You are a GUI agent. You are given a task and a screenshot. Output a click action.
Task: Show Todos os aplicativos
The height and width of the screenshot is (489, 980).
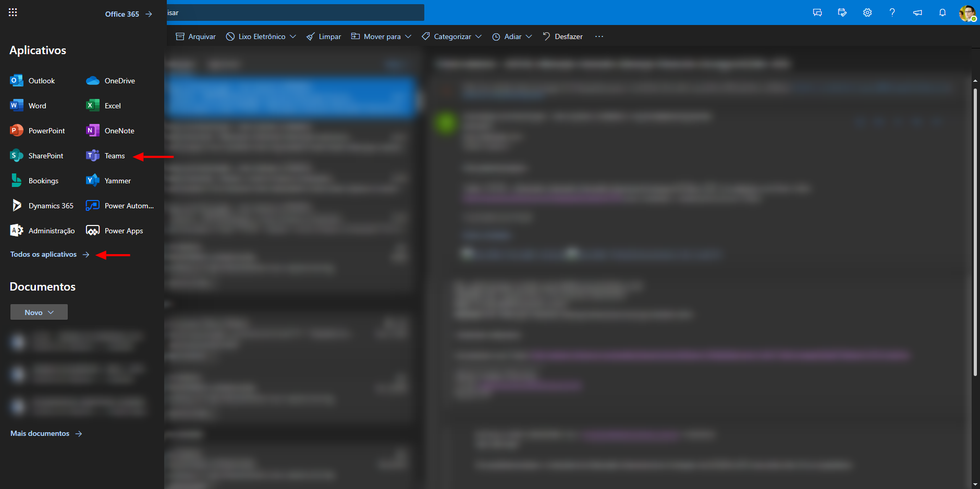[50, 254]
